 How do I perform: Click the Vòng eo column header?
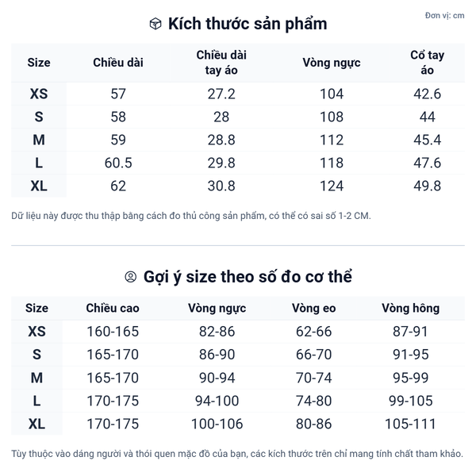pos(313,308)
